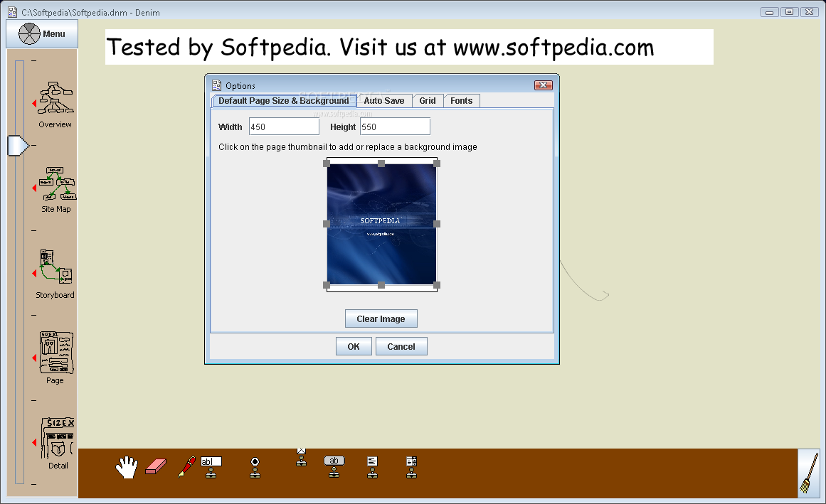Click the Clear Image button
Image resolution: width=826 pixels, height=504 pixels.
point(381,318)
